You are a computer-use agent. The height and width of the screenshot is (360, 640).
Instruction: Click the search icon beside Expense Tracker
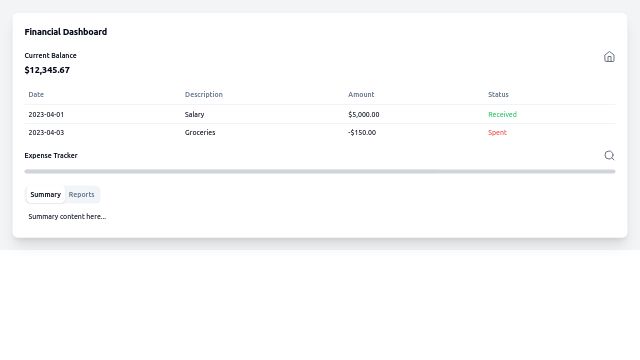tap(609, 156)
